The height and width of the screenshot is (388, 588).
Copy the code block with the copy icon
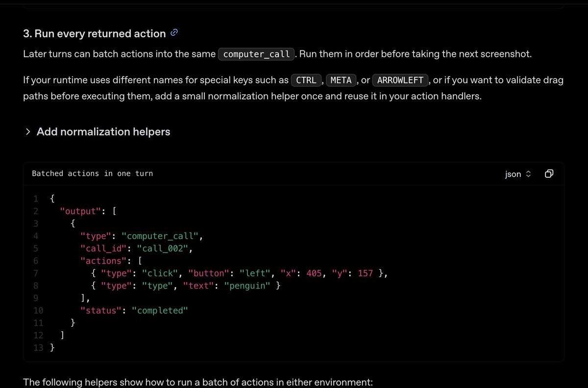[x=549, y=174]
